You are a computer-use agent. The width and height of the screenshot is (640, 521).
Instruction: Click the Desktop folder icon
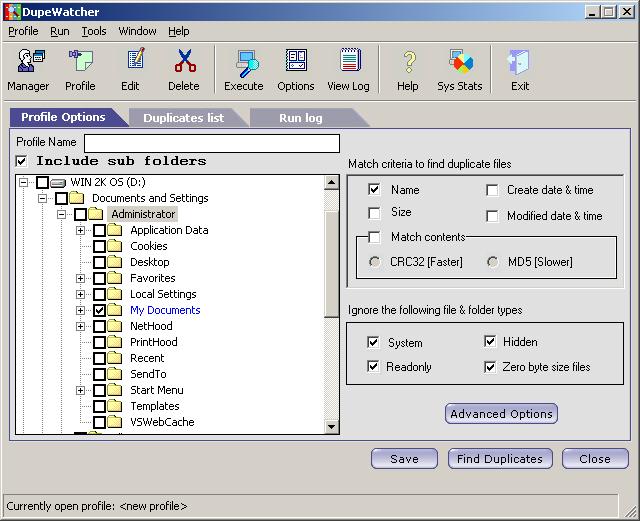point(115,262)
